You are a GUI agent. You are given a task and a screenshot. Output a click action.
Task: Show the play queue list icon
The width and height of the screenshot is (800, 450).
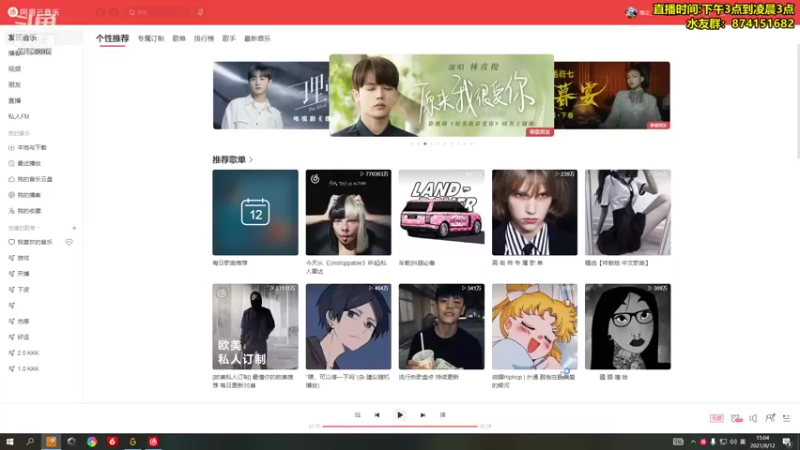click(786, 418)
